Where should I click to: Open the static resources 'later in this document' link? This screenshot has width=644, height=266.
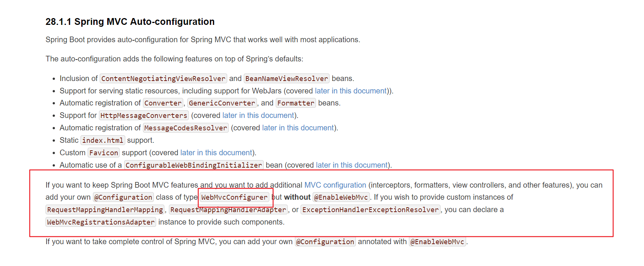351,91
